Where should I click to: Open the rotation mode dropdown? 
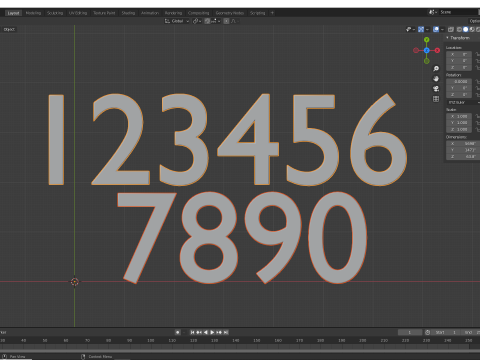[x=463, y=102]
